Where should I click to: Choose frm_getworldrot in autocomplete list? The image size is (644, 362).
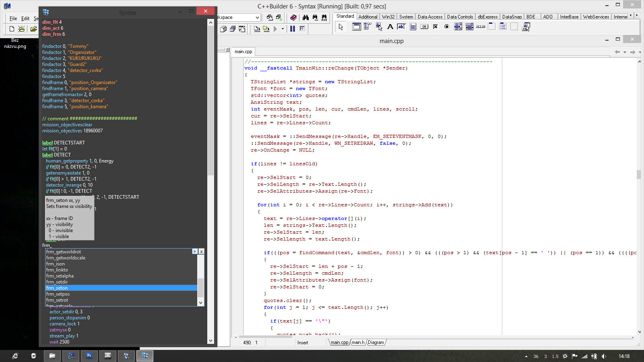(x=121, y=252)
